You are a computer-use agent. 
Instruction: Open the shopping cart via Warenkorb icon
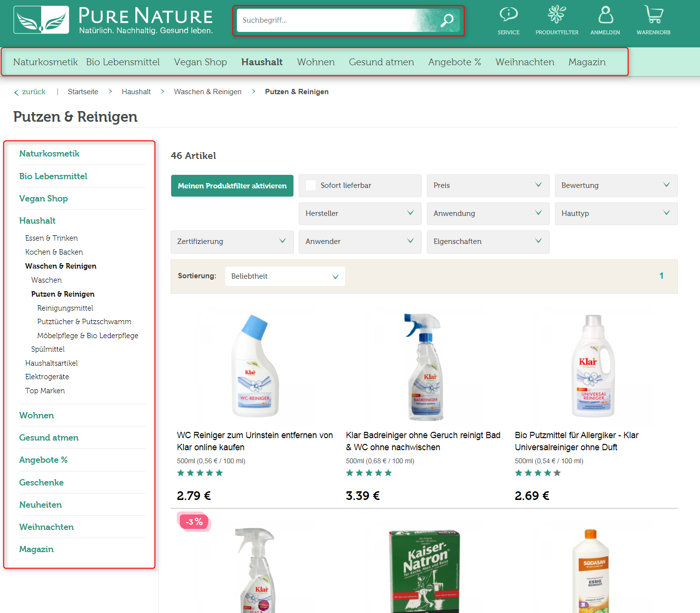tap(654, 15)
